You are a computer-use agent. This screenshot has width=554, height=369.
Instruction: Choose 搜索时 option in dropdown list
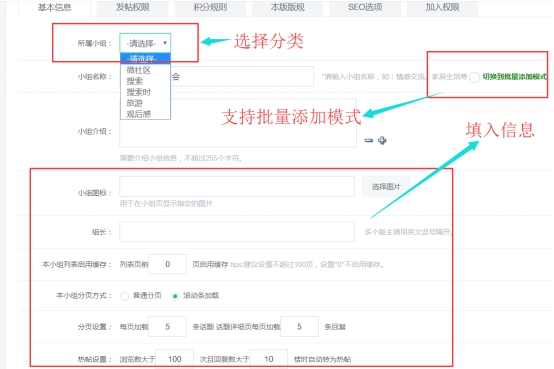(x=145, y=92)
